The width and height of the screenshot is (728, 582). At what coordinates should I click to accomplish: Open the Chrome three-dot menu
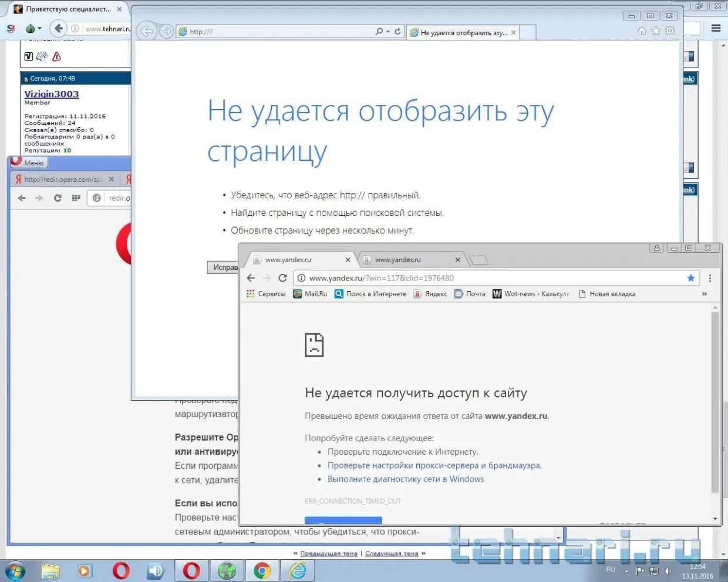(710, 278)
